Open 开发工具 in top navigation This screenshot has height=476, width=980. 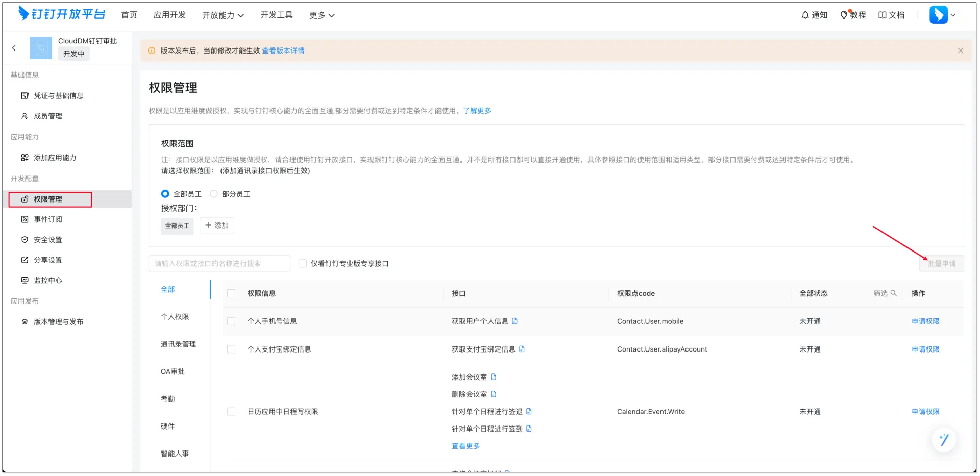(277, 15)
